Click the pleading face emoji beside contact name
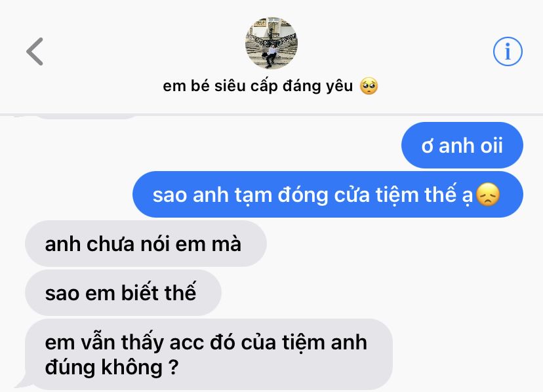 pos(369,86)
